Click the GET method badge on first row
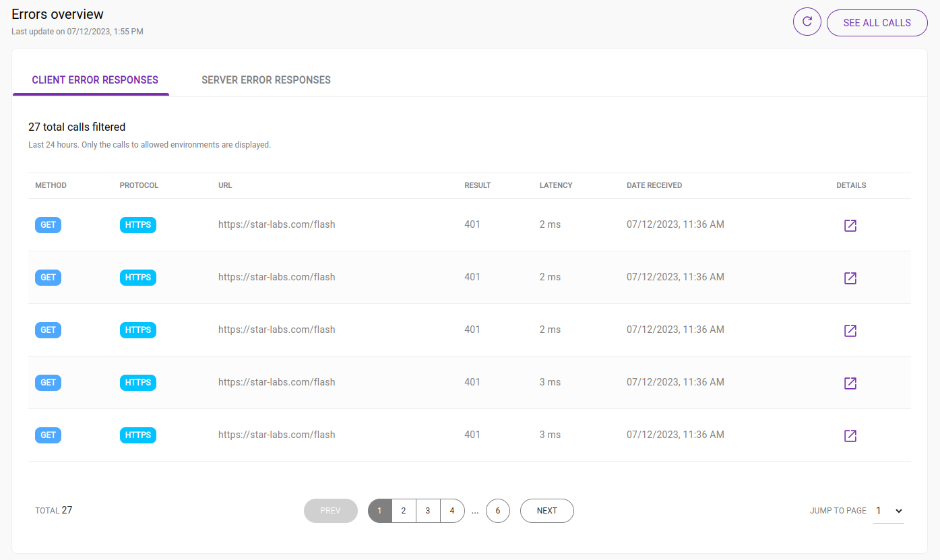Image resolution: width=940 pixels, height=560 pixels. coord(48,224)
